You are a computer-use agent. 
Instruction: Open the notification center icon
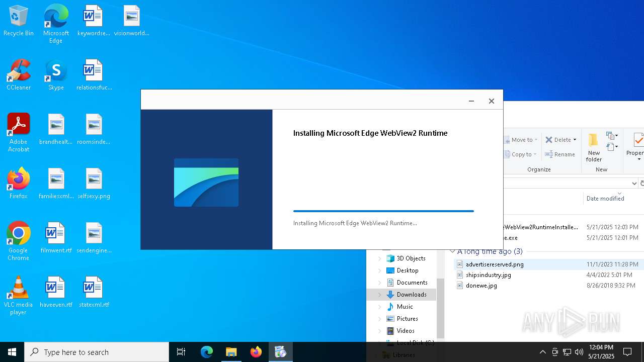click(627, 352)
